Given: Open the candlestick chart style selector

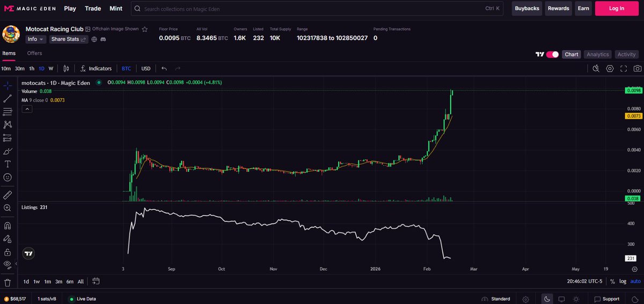Looking at the screenshot, I should point(67,69).
